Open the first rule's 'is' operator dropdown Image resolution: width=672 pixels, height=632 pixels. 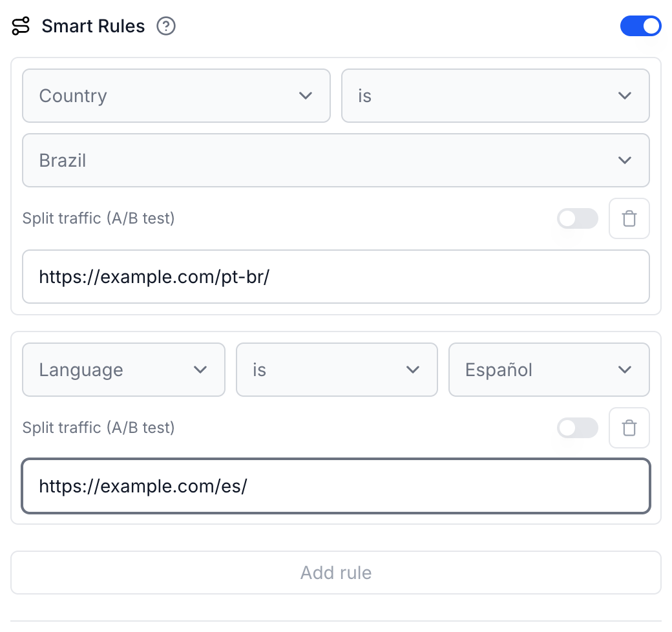tap(496, 96)
